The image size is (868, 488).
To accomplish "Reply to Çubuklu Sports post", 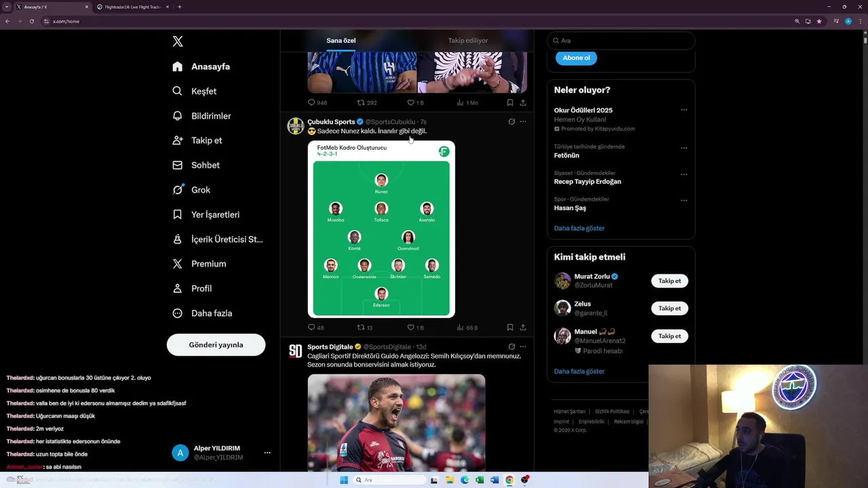I will click(x=312, y=327).
